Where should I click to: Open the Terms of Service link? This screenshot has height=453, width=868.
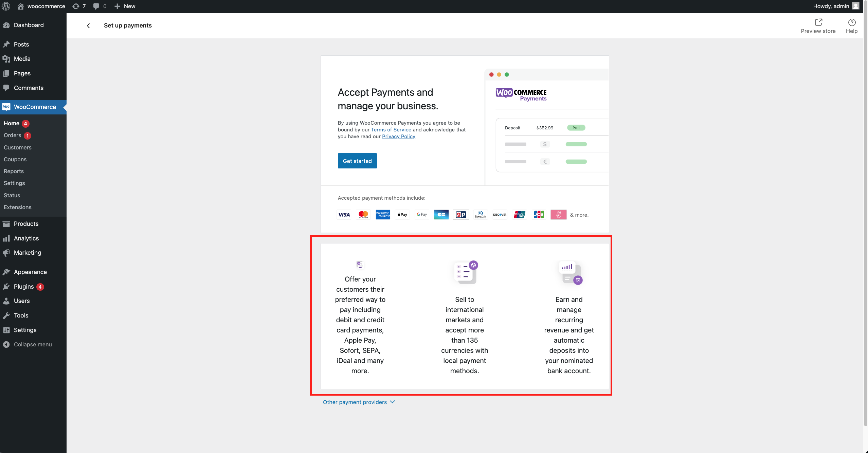coord(391,129)
